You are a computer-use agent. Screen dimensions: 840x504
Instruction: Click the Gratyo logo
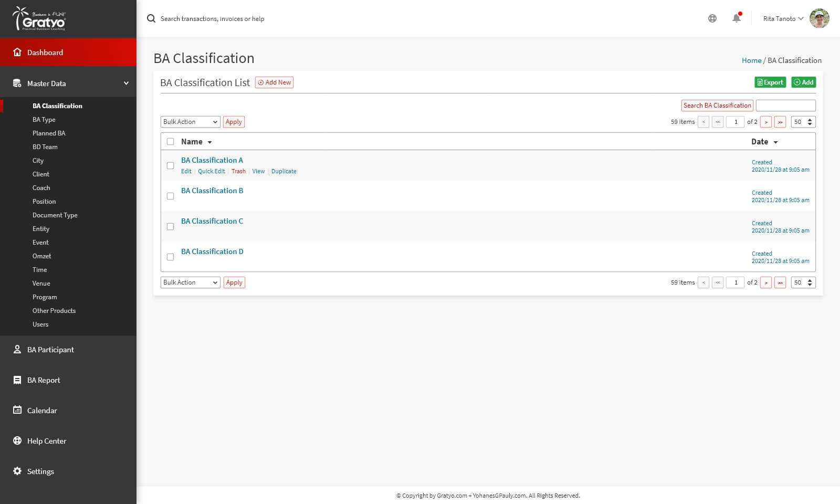(x=39, y=19)
